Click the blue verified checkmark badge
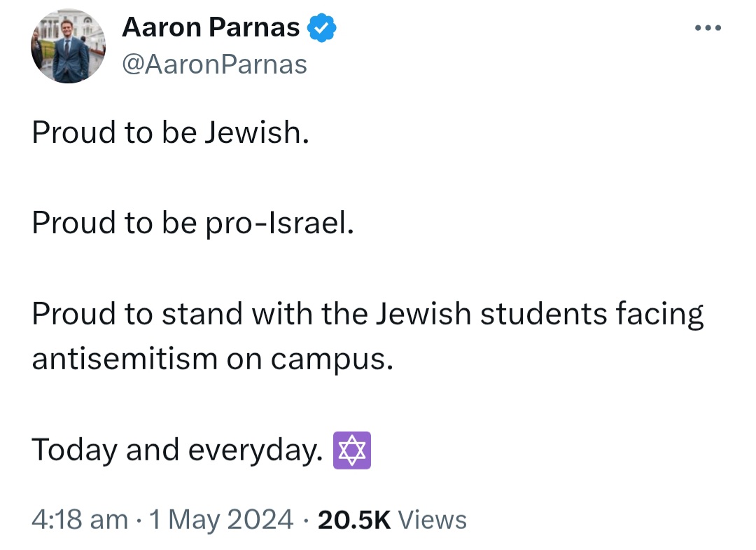756x550 pixels. point(321,27)
